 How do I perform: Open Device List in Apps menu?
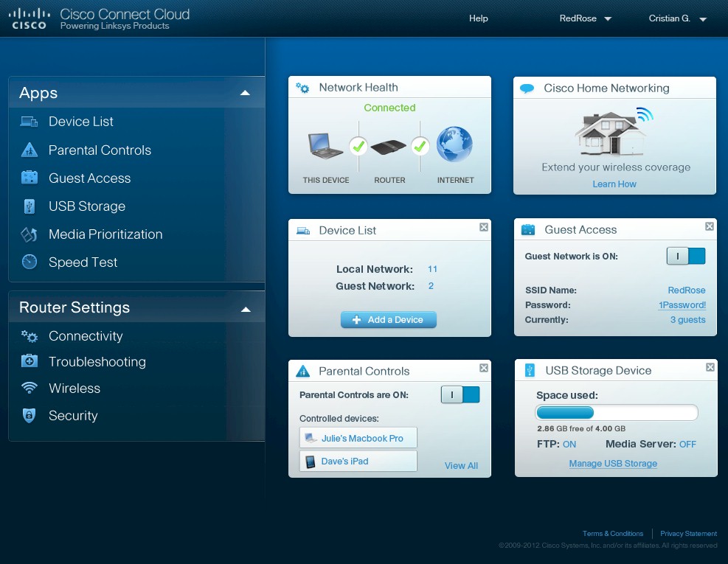point(81,122)
